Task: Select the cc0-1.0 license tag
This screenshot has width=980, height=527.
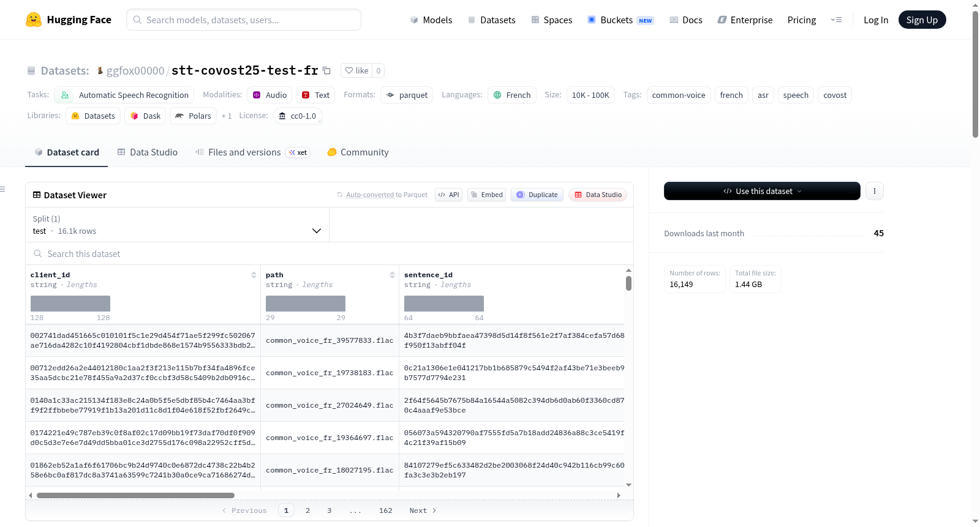Action: point(297,116)
